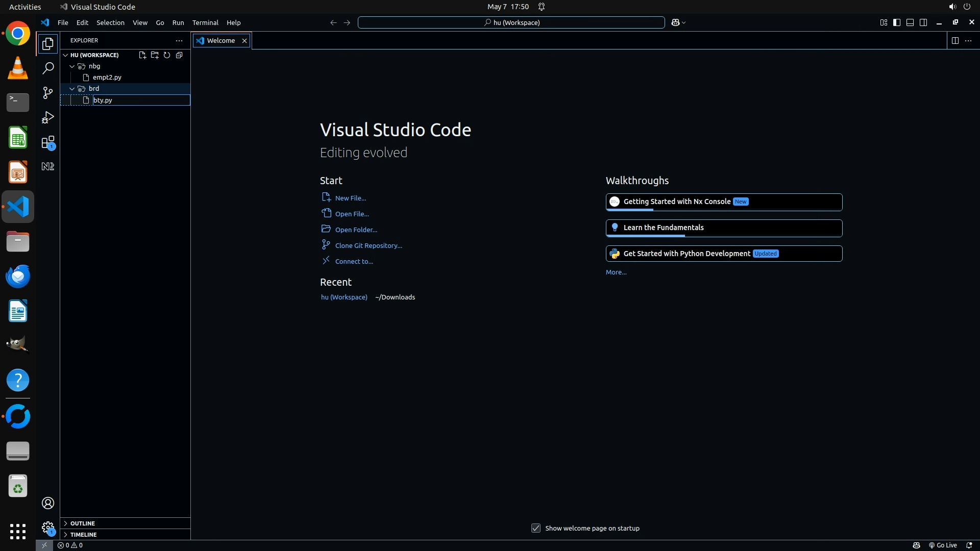Viewport: 980px width, 551px height.
Task: Click the New File icon in Explorer header
Action: [x=142, y=55]
